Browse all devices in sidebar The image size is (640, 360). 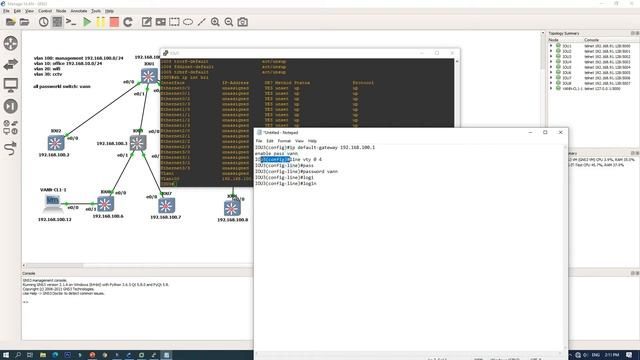(11, 127)
